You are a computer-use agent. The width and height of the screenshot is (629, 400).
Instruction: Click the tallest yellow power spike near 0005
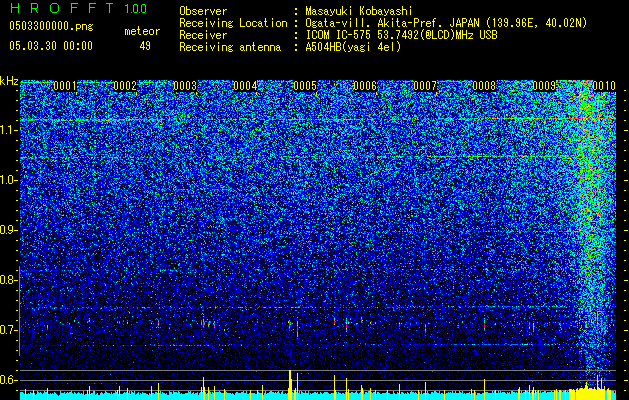point(290,385)
